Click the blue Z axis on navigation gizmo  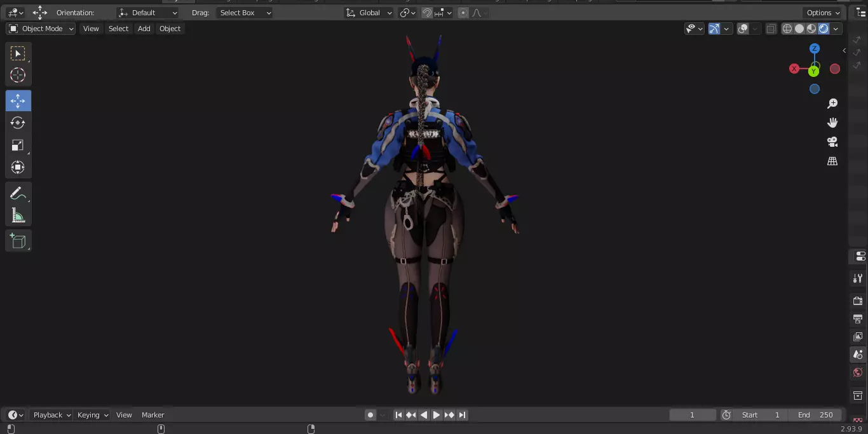tap(815, 48)
